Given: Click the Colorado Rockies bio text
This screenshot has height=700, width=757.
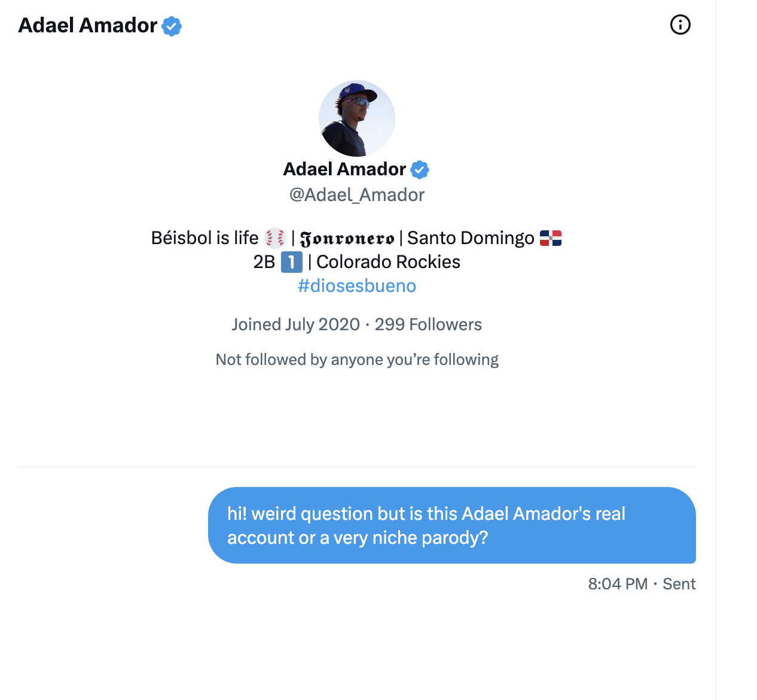Looking at the screenshot, I should [388, 262].
